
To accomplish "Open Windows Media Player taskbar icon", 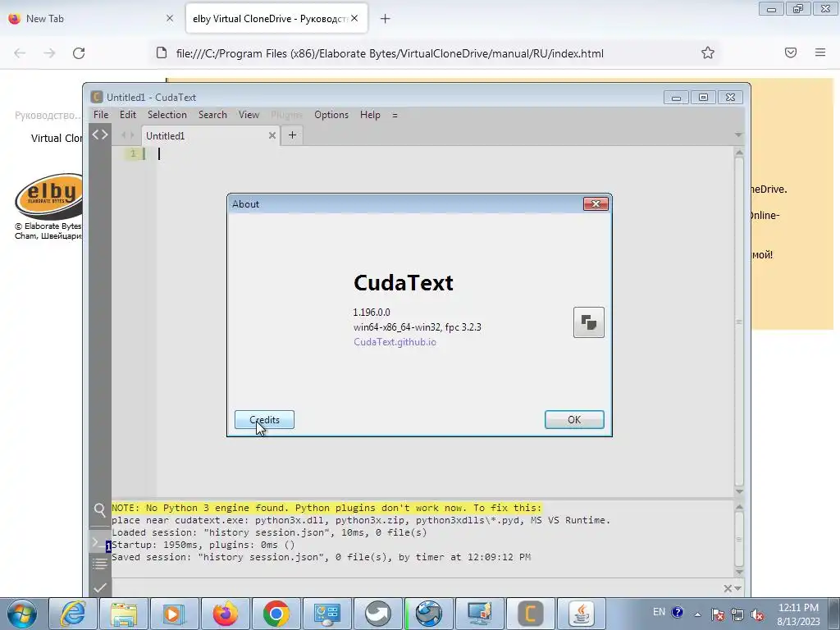I will pyautogui.click(x=174, y=614).
